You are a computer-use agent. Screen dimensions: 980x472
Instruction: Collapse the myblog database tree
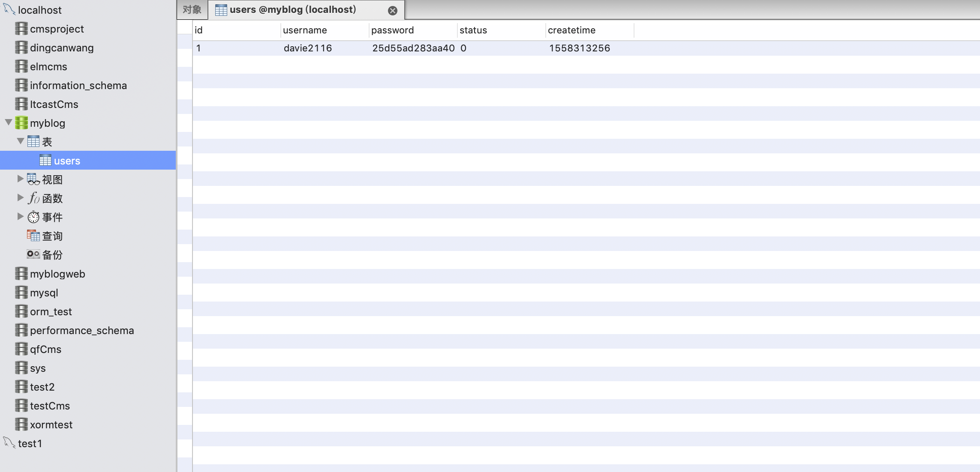[9, 122]
